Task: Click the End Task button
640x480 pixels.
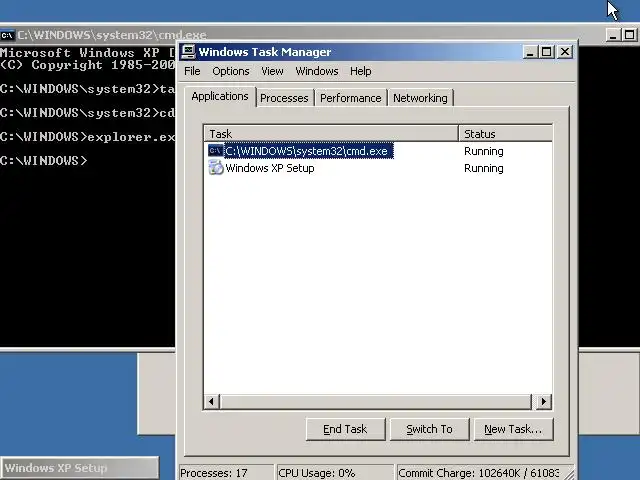Action: coord(345,429)
